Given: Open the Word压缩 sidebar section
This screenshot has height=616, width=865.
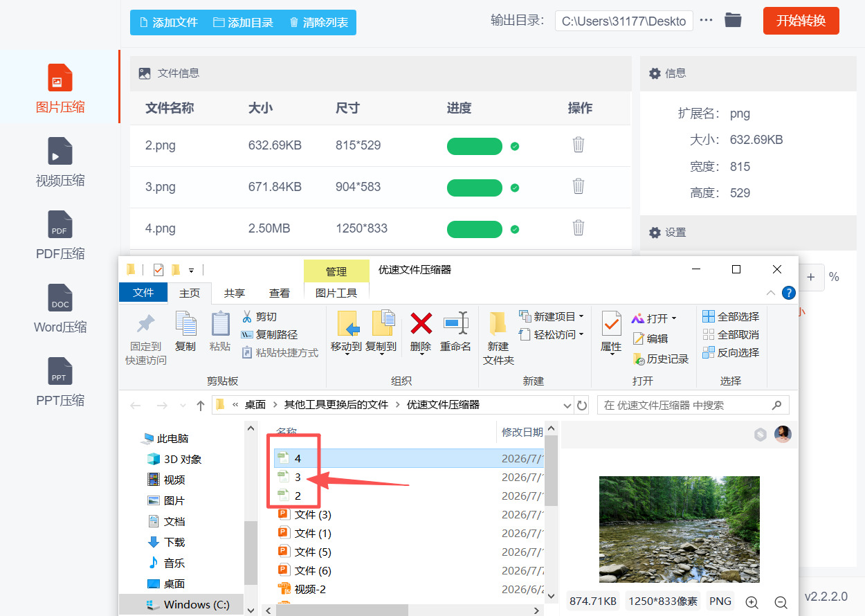Looking at the screenshot, I should (x=60, y=310).
